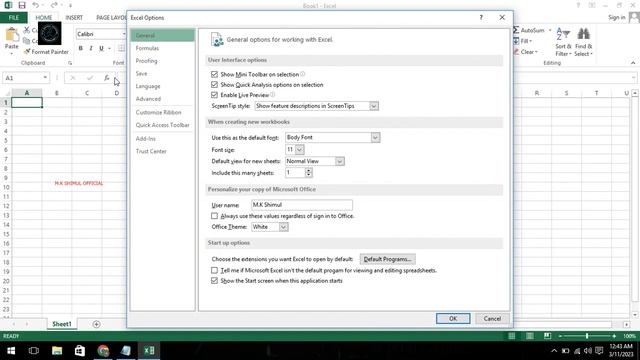Open Windows Start menu
This screenshot has width=640, height=360.
point(11,351)
